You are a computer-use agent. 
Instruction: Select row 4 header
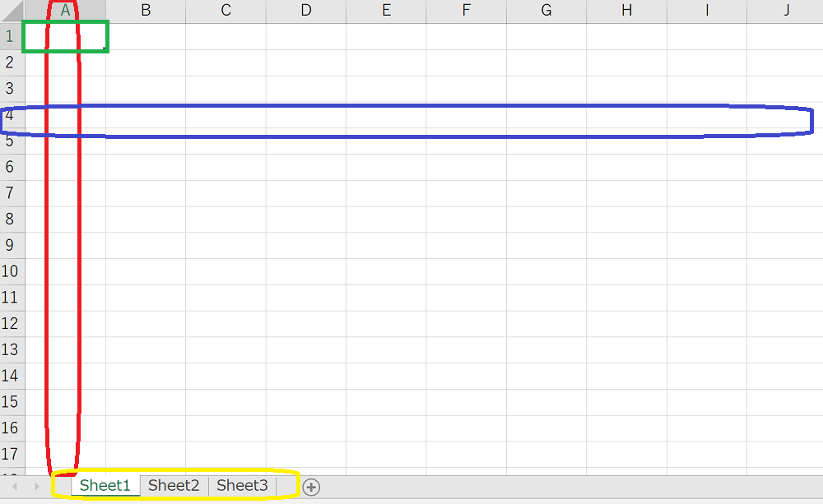12,115
